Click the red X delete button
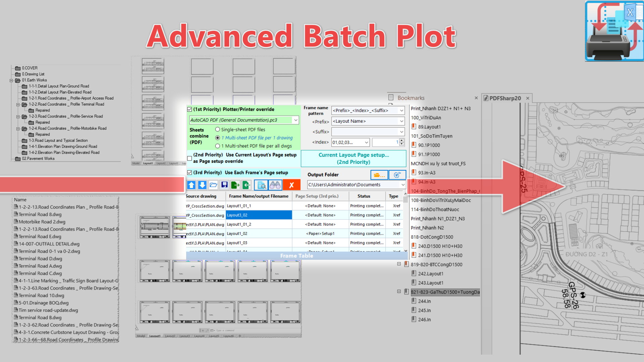The height and width of the screenshot is (362, 644). pos(291,185)
